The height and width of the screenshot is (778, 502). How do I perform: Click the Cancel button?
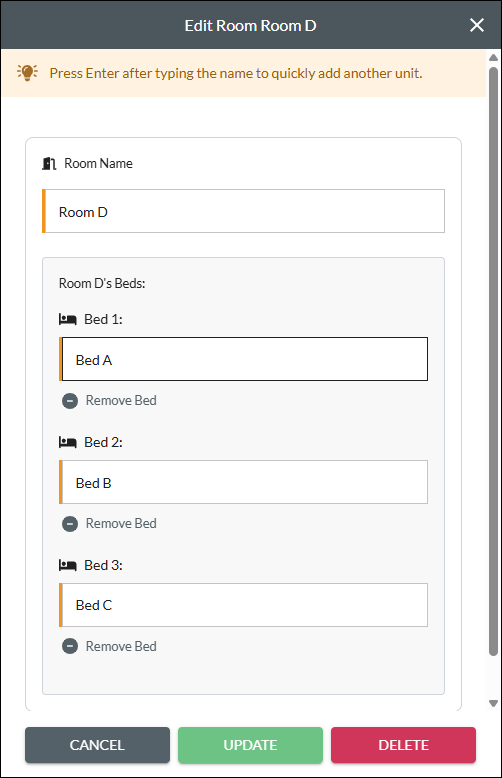(97, 745)
